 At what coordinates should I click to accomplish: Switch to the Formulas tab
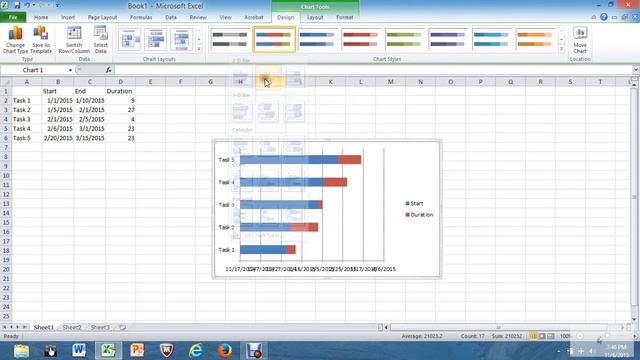pyautogui.click(x=141, y=17)
